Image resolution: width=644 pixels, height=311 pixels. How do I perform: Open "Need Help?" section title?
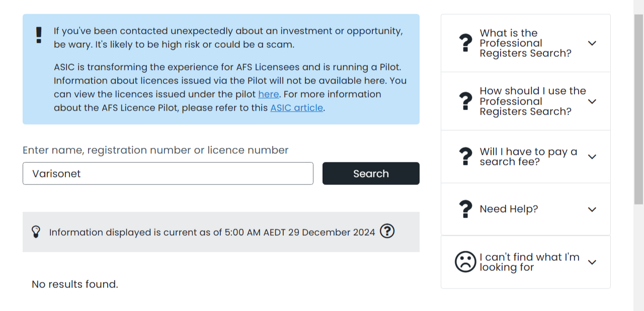[509, 209]
